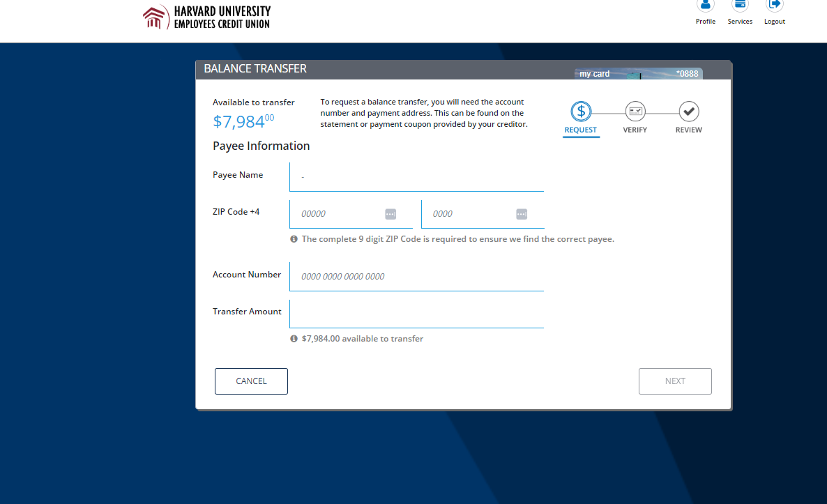Click the Review checkmark step icon

(x=688, y=112)
